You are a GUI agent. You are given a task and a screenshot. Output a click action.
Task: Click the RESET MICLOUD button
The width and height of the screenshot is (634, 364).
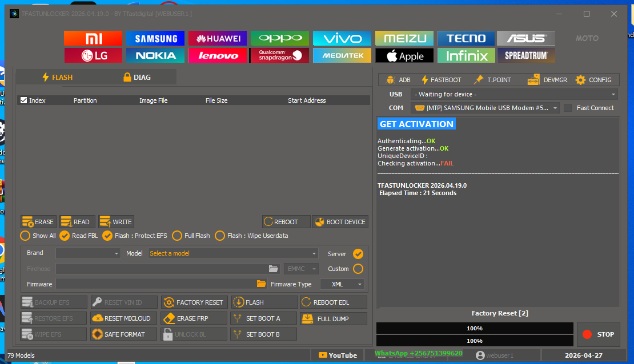(x=124, y=318)
